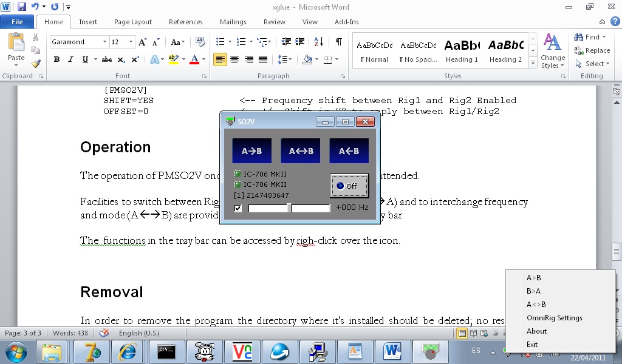Toggle Align Text Left button
Image resolution: width=622 pixels, height=364 pixels.
point(220,59)
